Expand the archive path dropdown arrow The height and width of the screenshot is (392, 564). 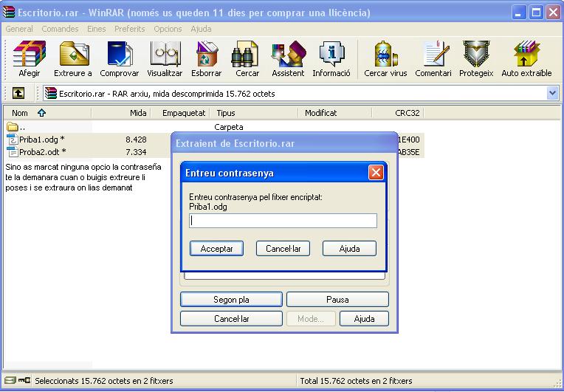[552, 94]
